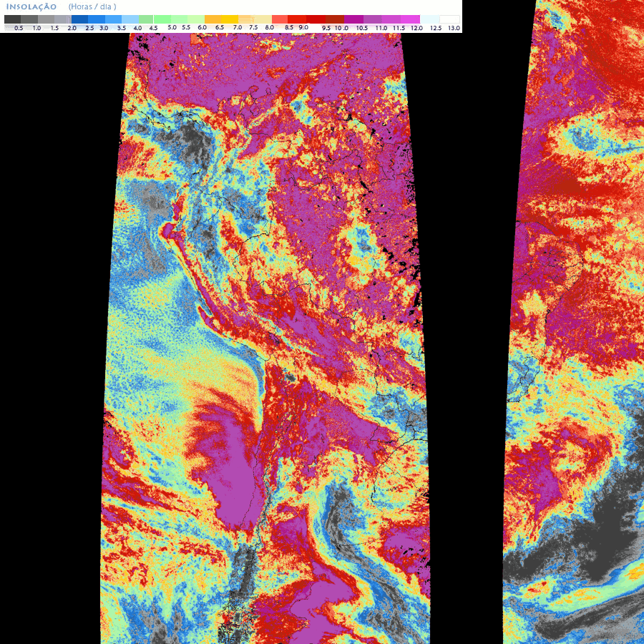Click the '(Horas / dia)' unit label
The width and height of the screenshot is (644, 644).
92,7
